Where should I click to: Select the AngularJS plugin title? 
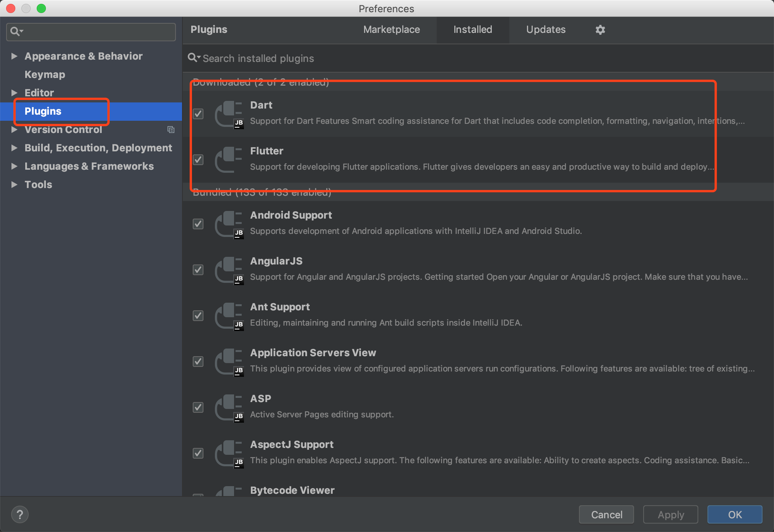(x=276, y=261)
